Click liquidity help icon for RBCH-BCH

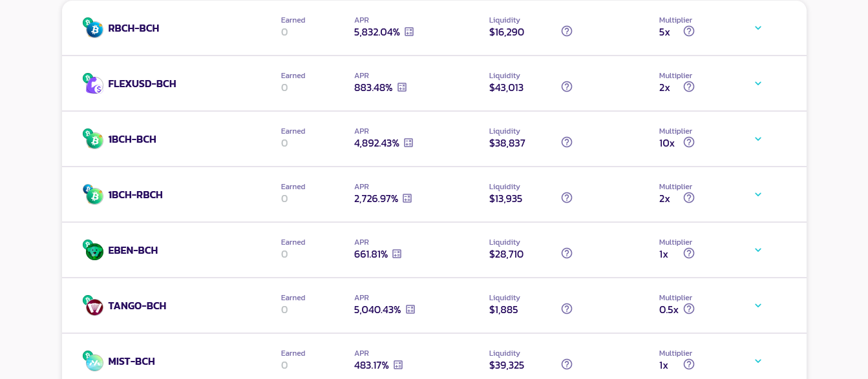coord(567,31)
